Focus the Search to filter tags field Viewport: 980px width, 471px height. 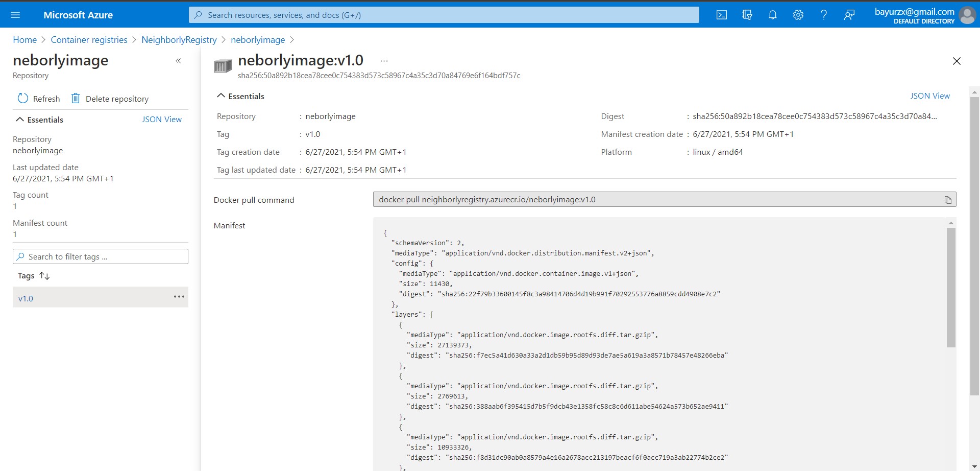coord(101,256)
